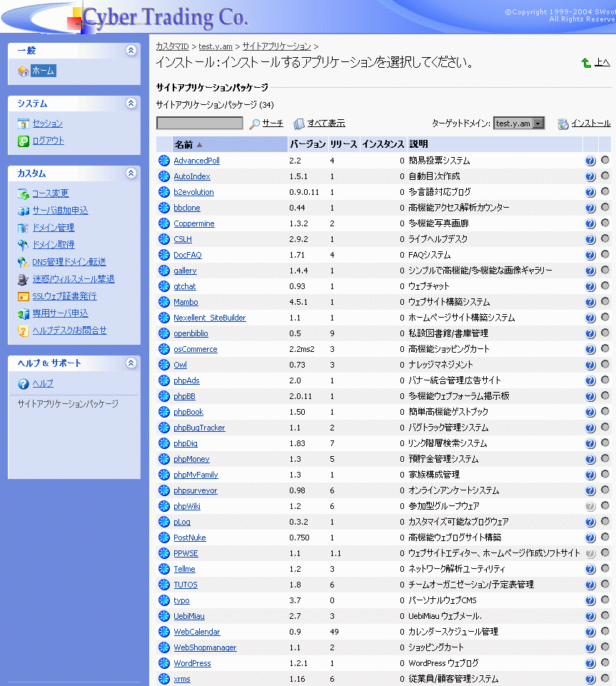Viewport: 616px width, 686px height.
Task: Open the Coppermine package link
Action: (194, 223)
